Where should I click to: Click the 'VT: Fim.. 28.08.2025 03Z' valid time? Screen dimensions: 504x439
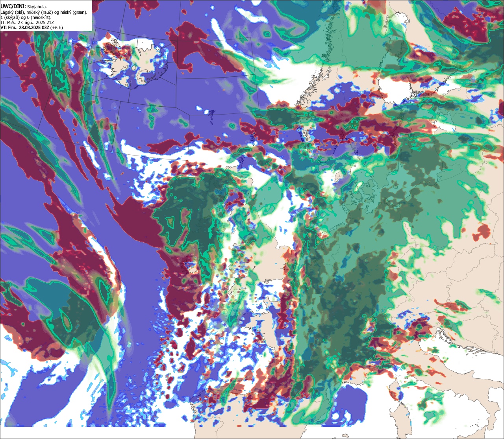pyautogui.click(x=25, y=28)
